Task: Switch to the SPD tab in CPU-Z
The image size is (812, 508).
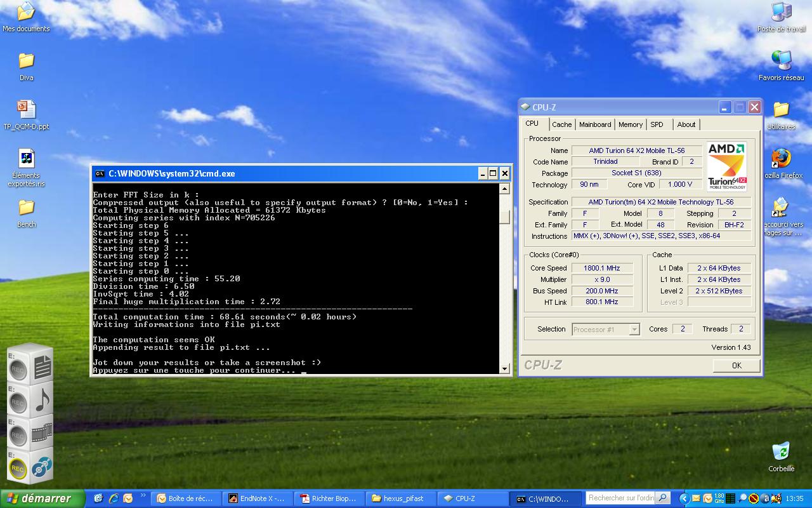Action: (x=657, y=124)
